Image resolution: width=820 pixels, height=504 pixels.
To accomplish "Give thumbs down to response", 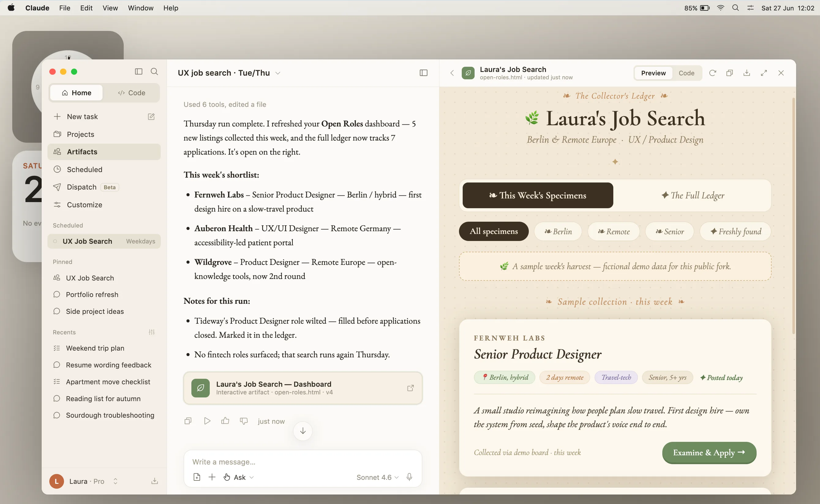I will coord(244,421).
